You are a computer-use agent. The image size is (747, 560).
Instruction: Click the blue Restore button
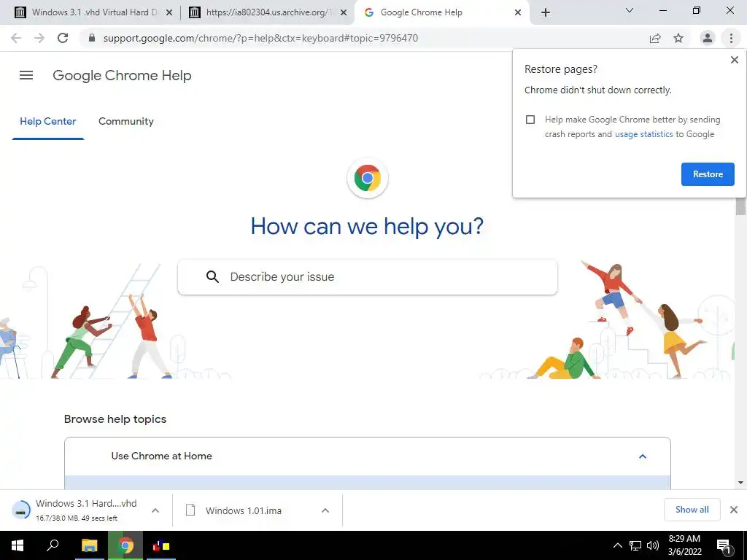(708, 174)
